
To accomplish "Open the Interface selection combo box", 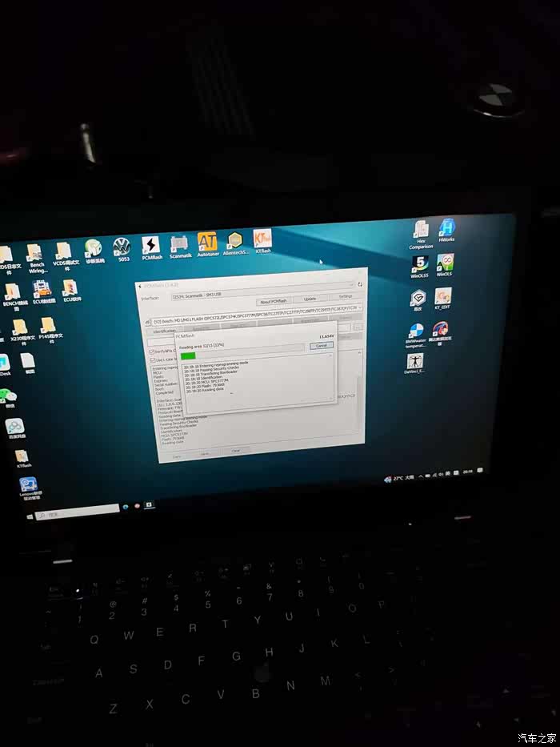I will (264, 291).
